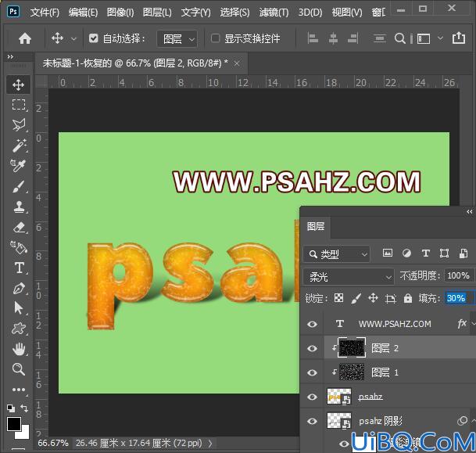Toggle lock position icon

pyautogui.click(x=373, y=298)
